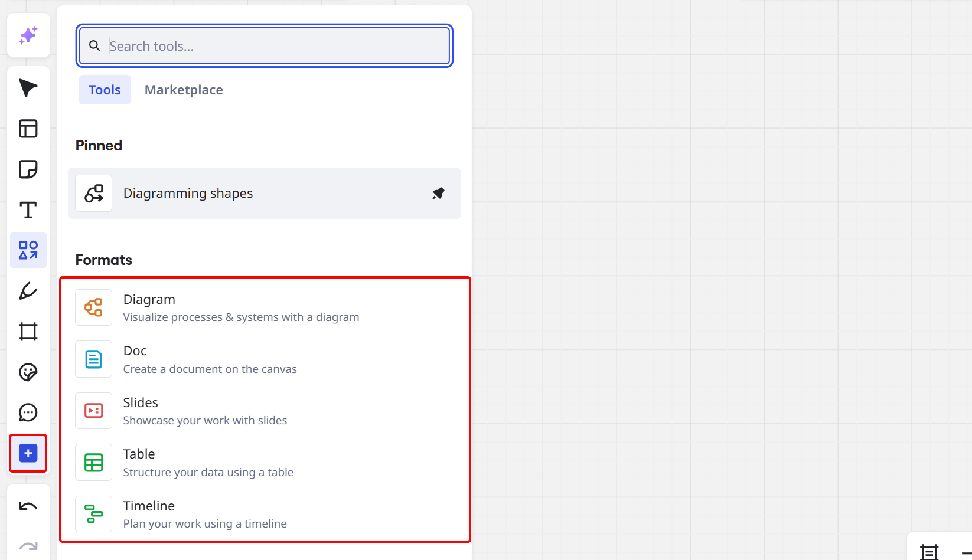Open the AI assistant sparkle tool
Image resolution: width=972 pixels, height=560 pixels.
[28, 35]
